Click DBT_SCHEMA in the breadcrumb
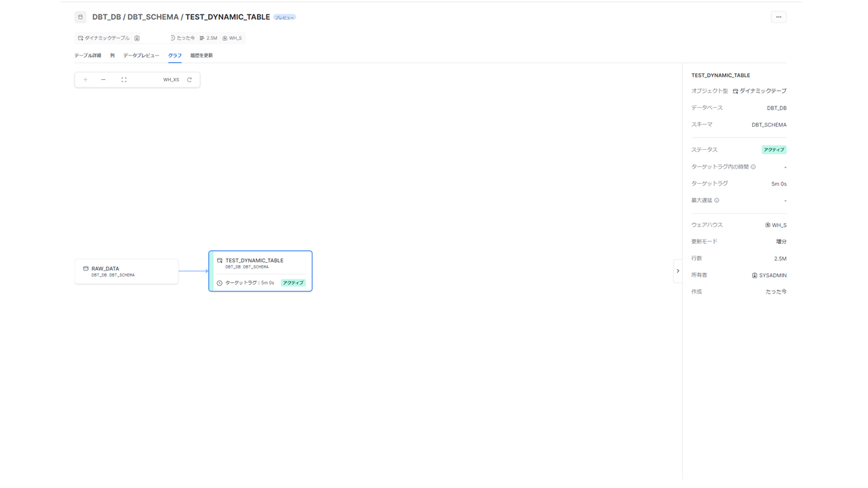This screenshot has width=868, height=488. (153, 17)
